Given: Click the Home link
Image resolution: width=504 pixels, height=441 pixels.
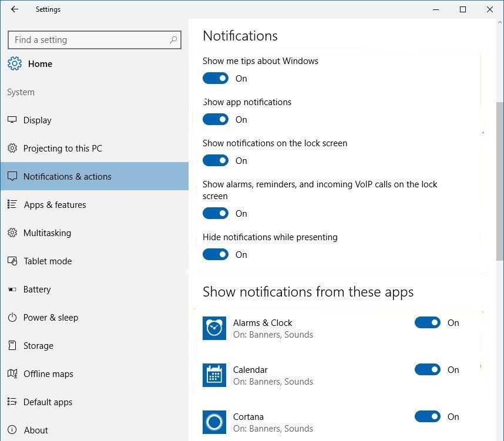Looking at the screenshot, I should tap(40, 63).
